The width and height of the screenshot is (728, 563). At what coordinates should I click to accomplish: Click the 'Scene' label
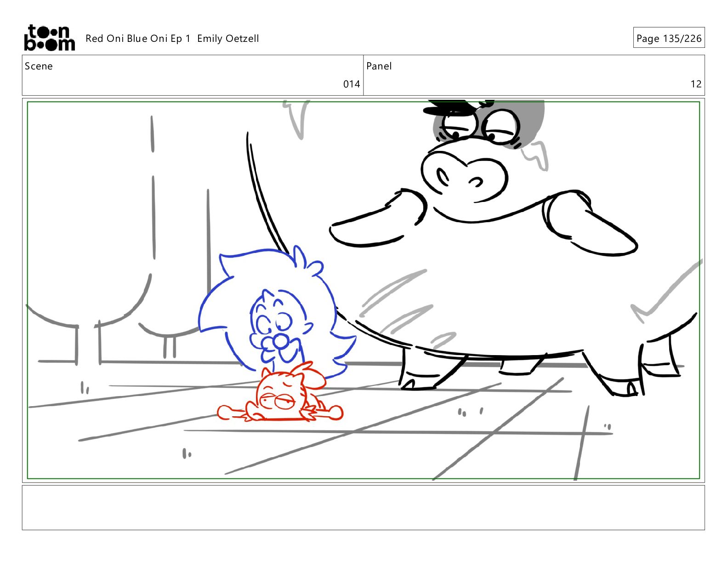(x=39, y=66)
